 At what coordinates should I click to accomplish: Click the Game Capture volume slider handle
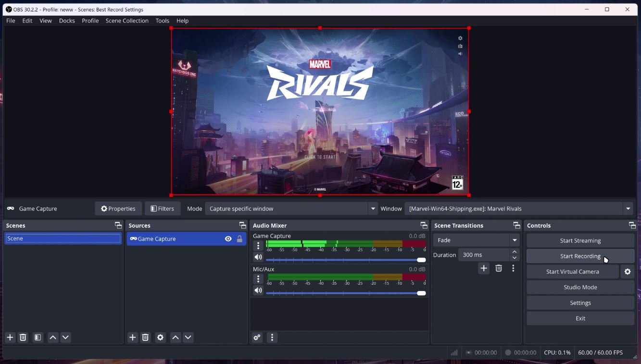pos(421,260)
